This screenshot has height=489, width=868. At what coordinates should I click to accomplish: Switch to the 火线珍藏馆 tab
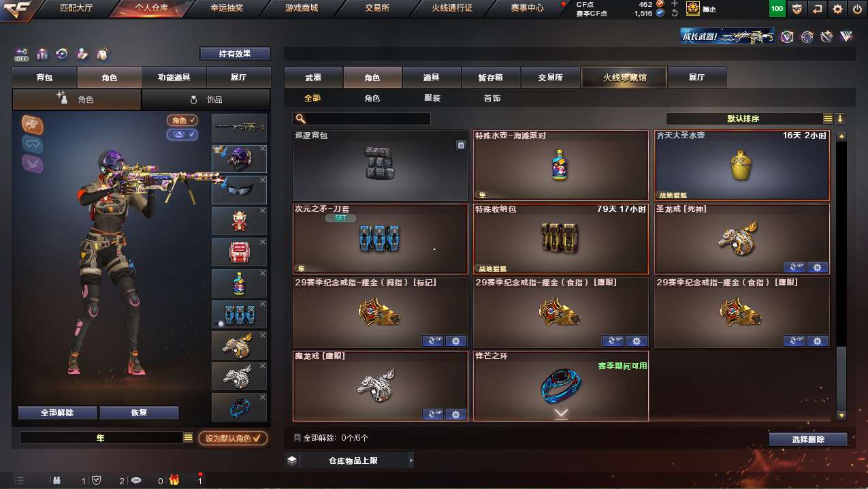click(624, 78)
